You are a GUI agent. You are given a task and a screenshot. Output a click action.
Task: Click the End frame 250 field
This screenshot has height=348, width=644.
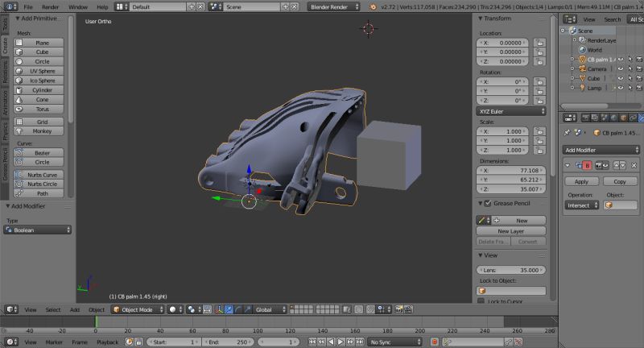(229, 342)
